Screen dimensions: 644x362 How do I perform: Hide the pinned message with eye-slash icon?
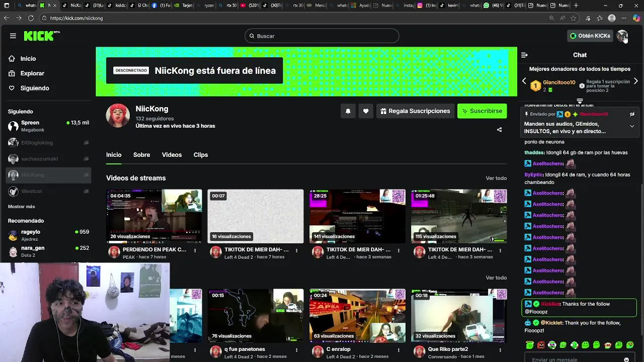(632, 115)
